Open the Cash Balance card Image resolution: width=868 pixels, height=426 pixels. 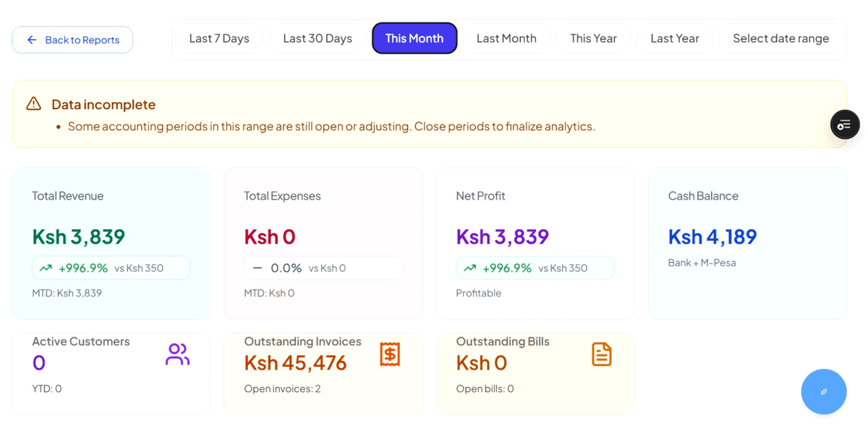[x=746, y=243]
